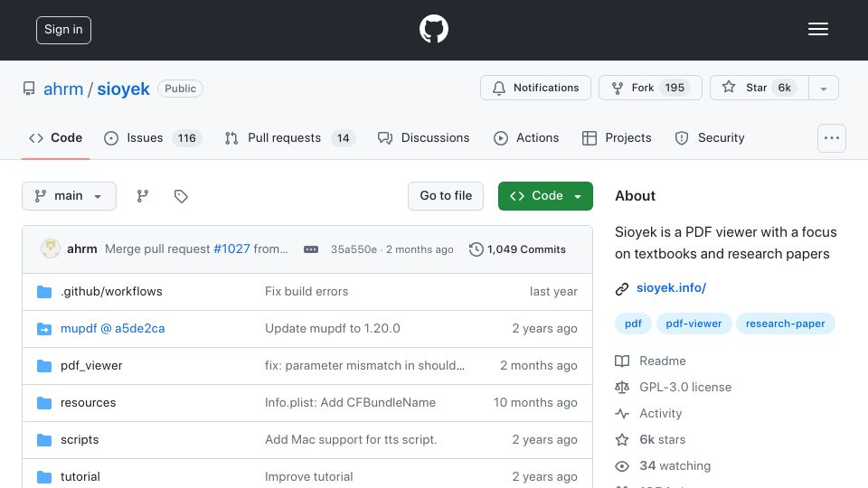View the 1,049 Commits history

[517, 249]
